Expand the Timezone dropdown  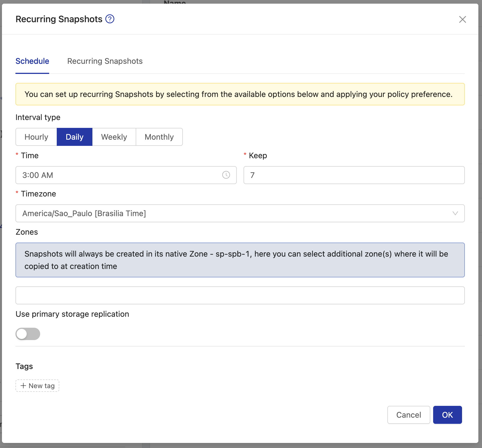[x=240, y=213]
